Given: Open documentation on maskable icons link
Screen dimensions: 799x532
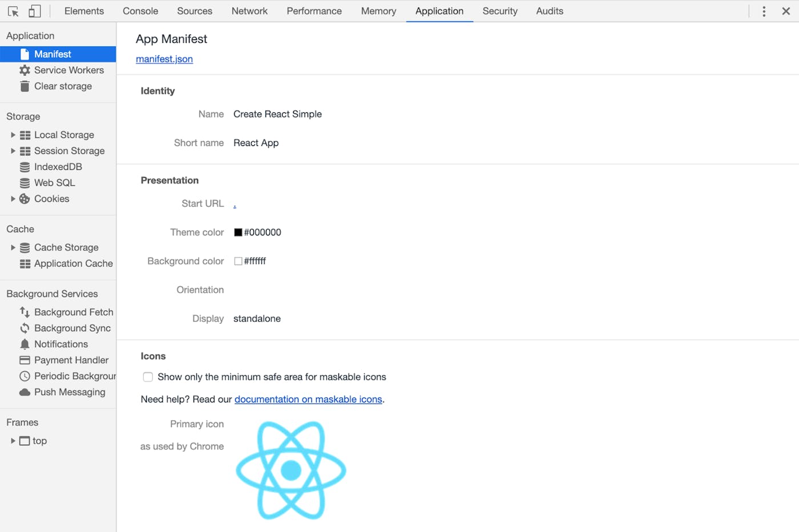Looking at the screenshot, I should (x=308, y=399).
